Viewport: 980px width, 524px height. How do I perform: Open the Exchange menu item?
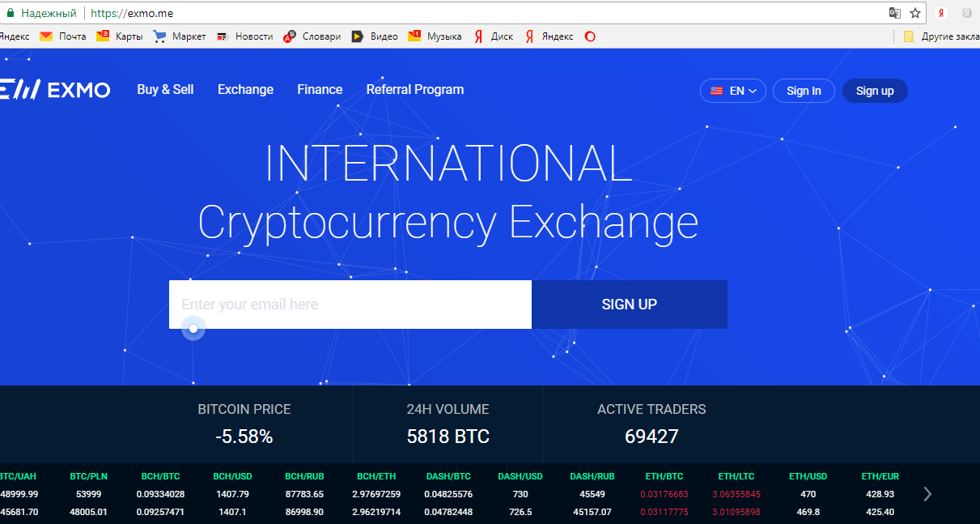coord(245,90)
